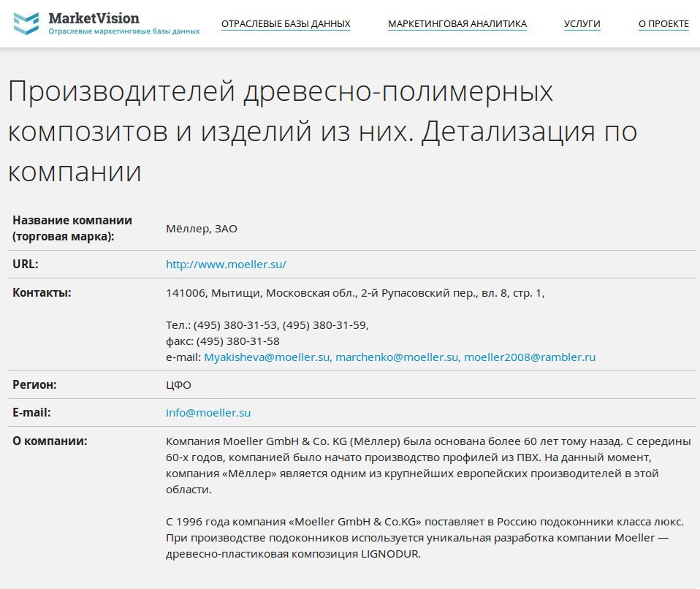Click the info@moeller.su email link
The image size is (700, 589).
click(208, 413)
